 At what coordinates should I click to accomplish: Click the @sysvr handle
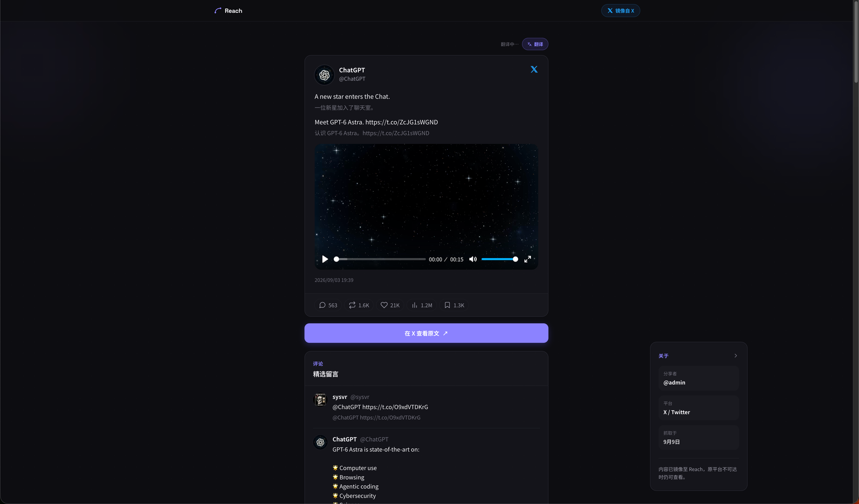coord(360,397)
